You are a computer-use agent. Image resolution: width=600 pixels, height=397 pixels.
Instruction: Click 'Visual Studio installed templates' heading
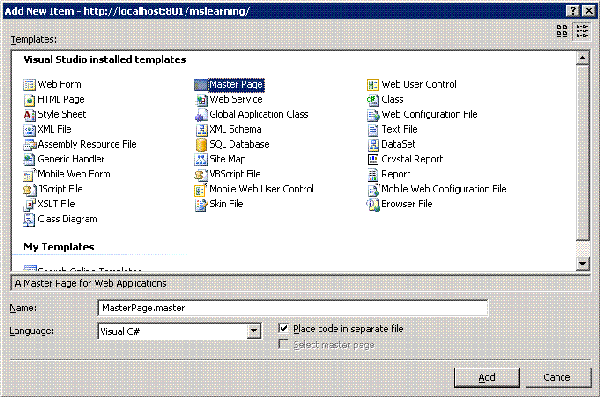pyautogui.click(x=105, y=60)
